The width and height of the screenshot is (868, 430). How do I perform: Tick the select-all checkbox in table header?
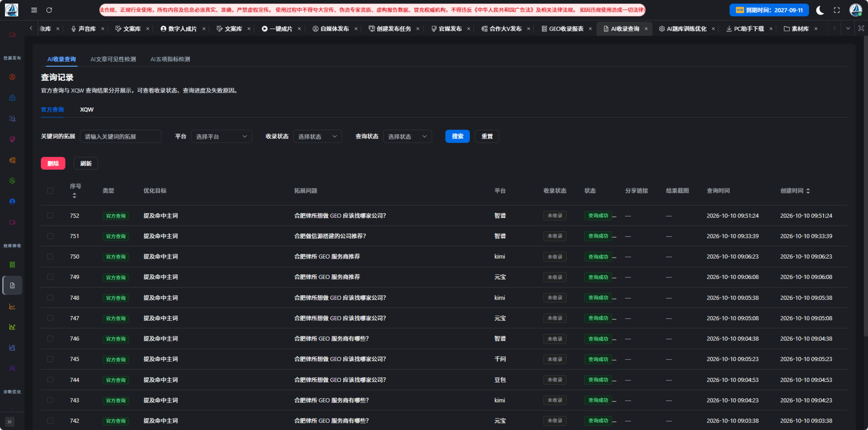[x=50, y=191]
